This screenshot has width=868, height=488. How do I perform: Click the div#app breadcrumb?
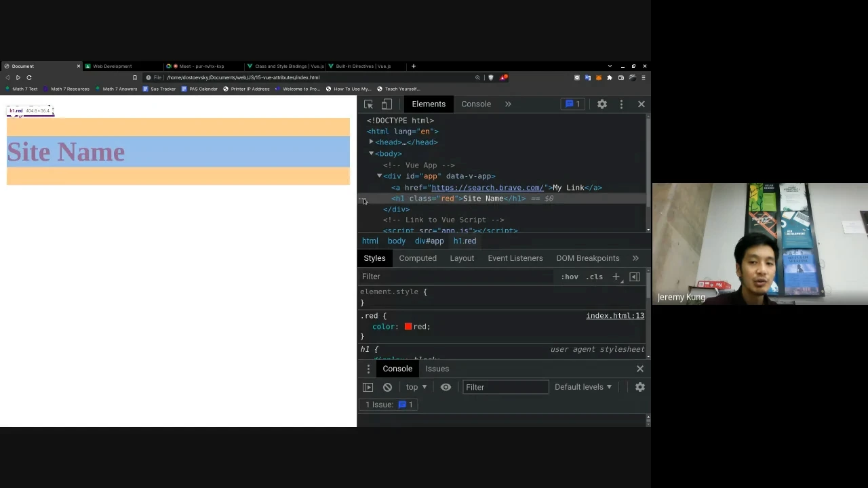click(x=429, y=241)
